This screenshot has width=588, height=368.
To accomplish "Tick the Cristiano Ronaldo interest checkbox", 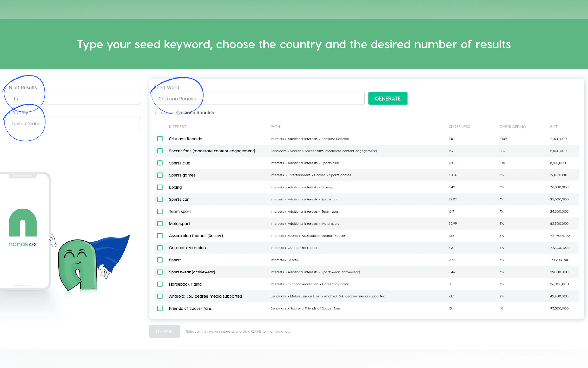I will pos(160,139).
